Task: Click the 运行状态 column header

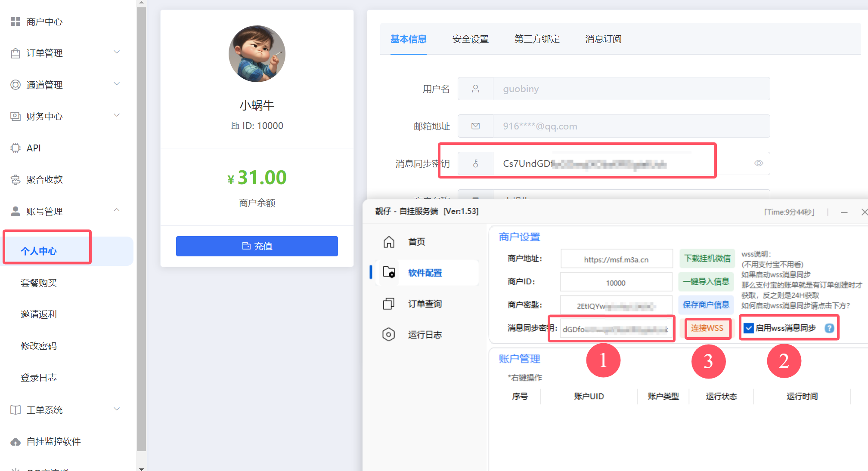Action: click(722, 396)
